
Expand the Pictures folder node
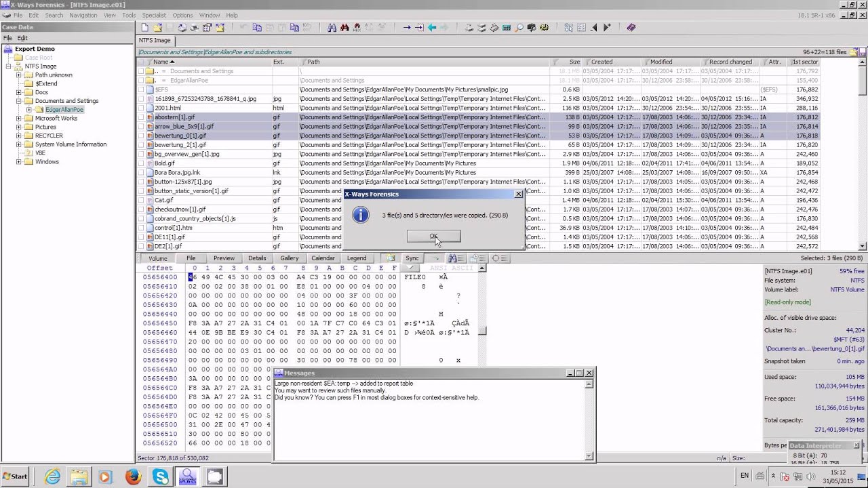click(19, 127)
